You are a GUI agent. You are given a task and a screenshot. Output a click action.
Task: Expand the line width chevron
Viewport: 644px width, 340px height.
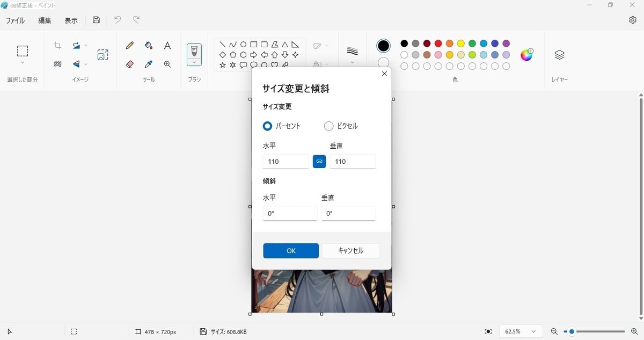(352, 62)
